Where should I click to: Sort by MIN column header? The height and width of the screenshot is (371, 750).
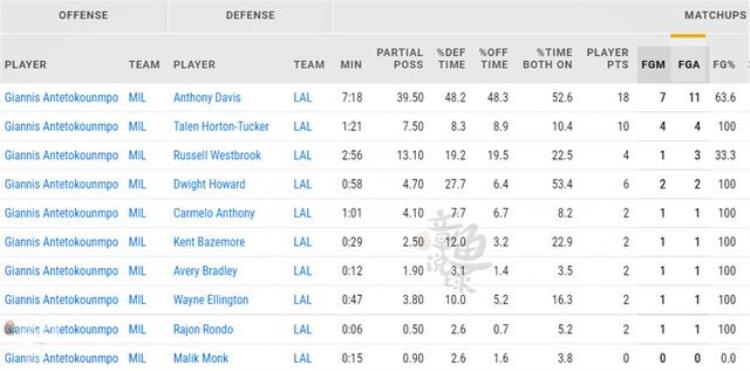(351, 65)
